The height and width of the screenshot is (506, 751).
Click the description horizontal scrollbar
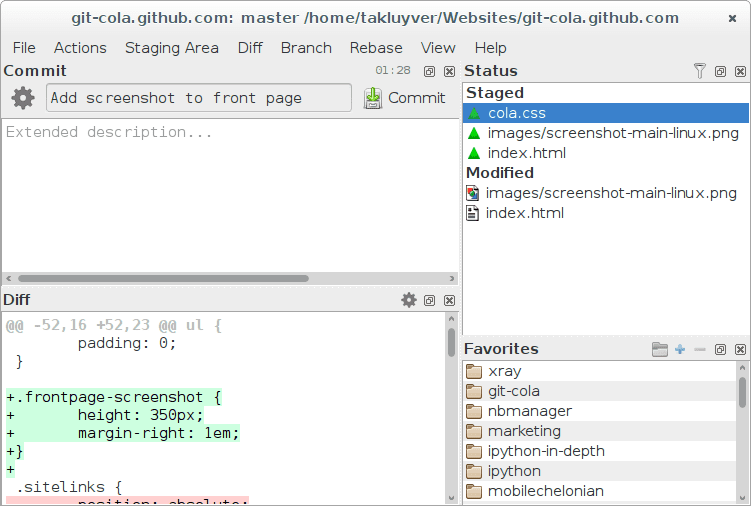tap(163, 278)
